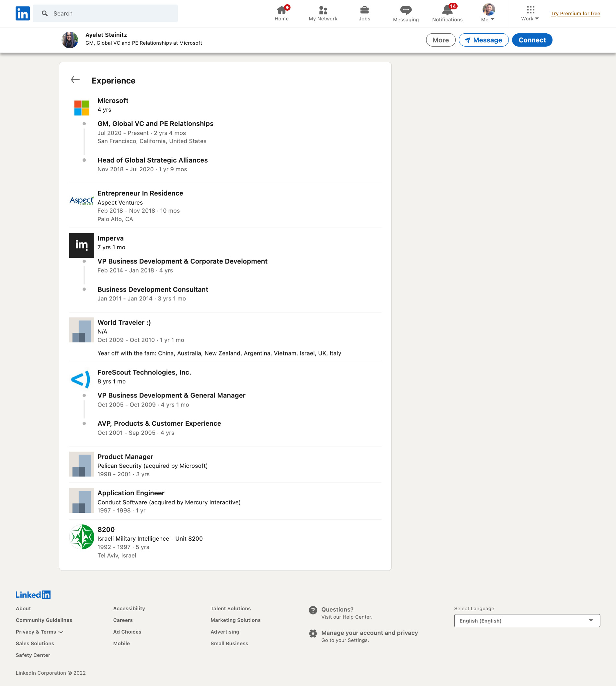
Task: Open Entrepreneur In Residence entry
Action: [140, 193]
